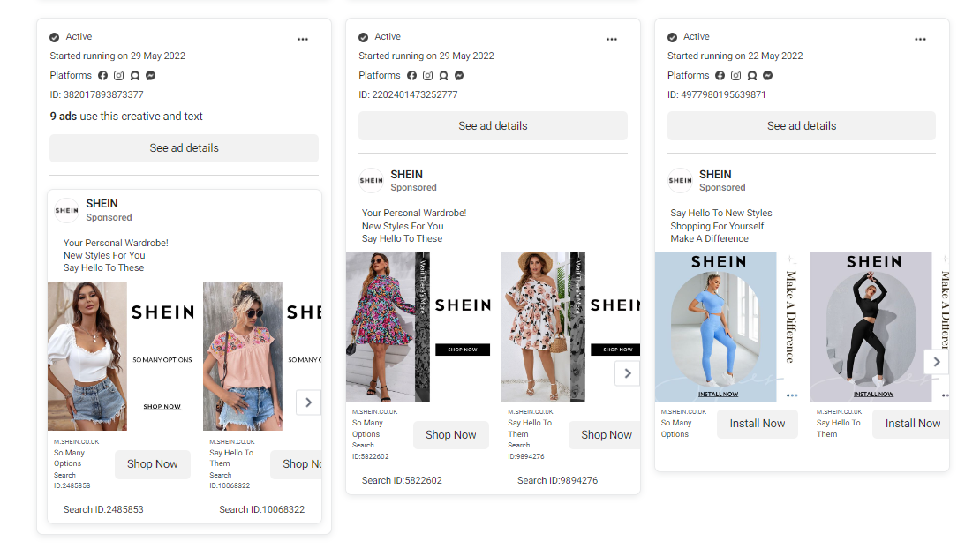
Task: Click the Facebook platform icon on ad ID 2202401473252777
Action: pos(411,76)
